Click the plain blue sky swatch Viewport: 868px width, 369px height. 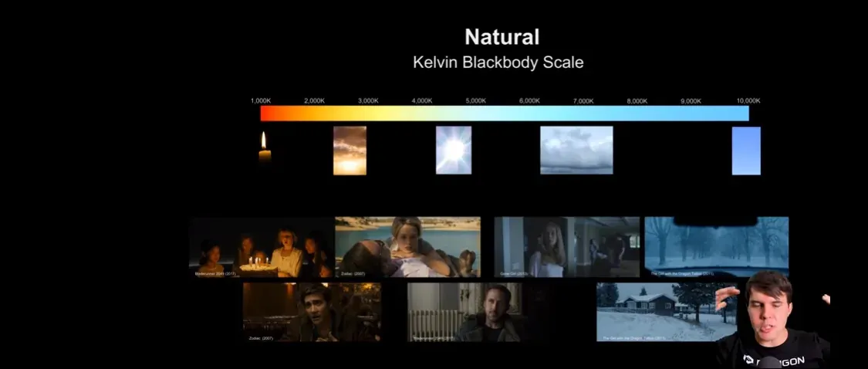(x=746, y=151)
